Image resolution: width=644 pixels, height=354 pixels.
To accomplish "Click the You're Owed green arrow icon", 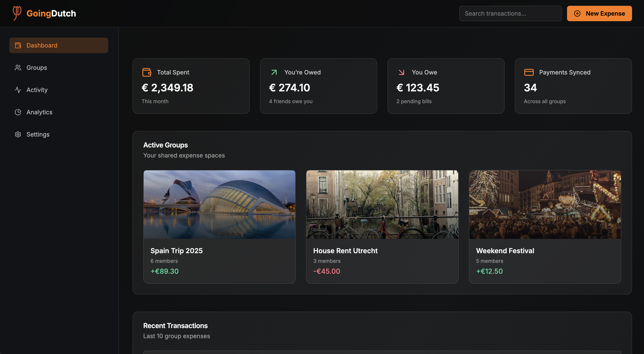I will click(274, 72).
